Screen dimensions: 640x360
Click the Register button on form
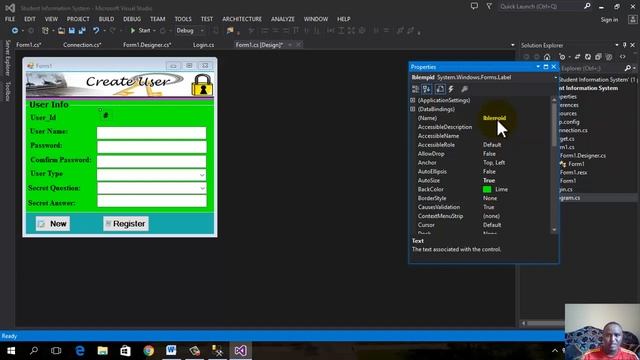[126, 224]
